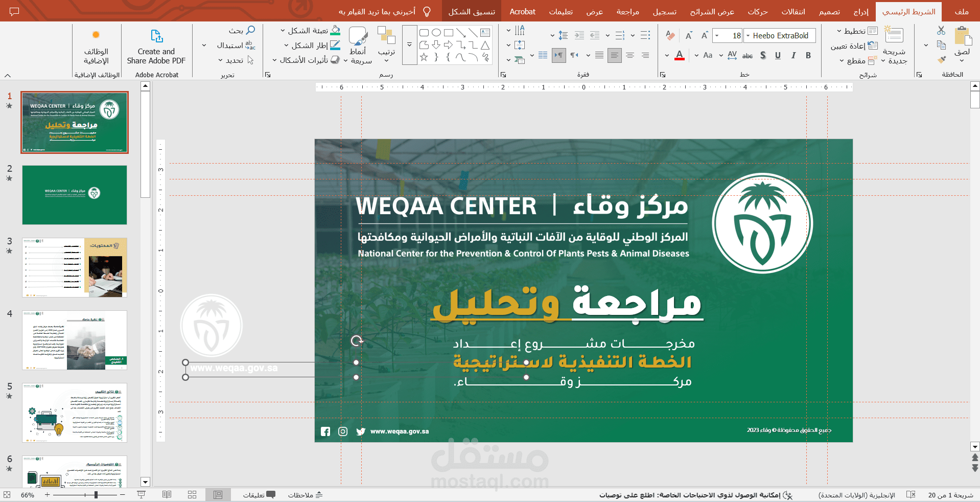Screen dimensions: 980x502
Task: Click the Align Text vertical icon
Action: (520, 45)
